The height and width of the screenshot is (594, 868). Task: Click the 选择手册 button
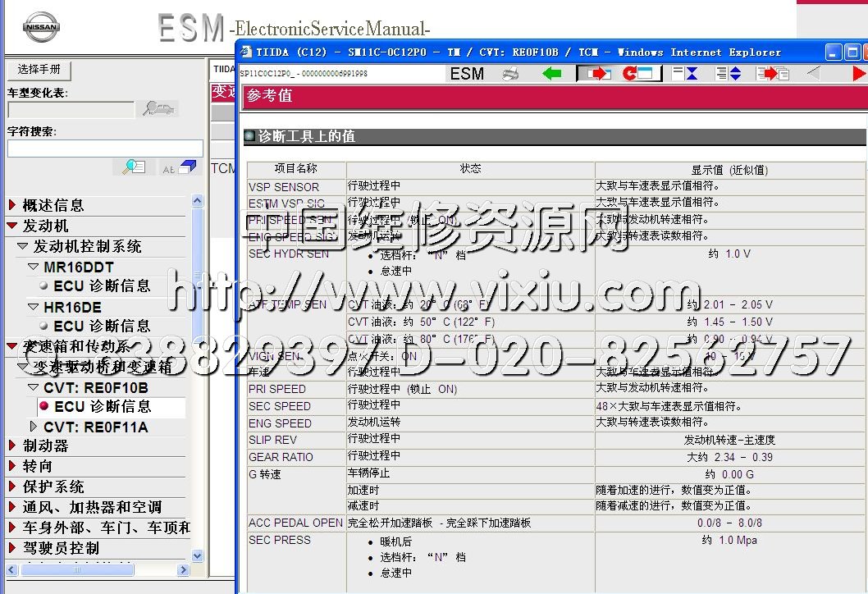[39, 70]
